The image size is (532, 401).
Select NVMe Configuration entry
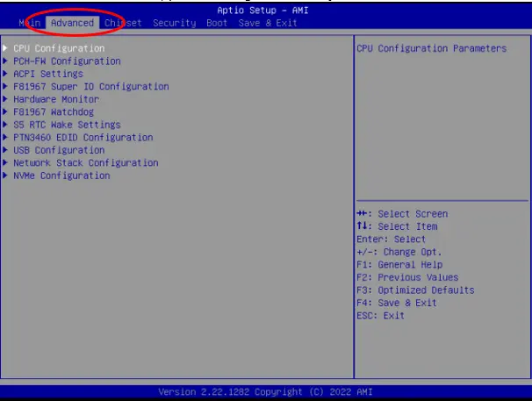(x=61, y=175)
